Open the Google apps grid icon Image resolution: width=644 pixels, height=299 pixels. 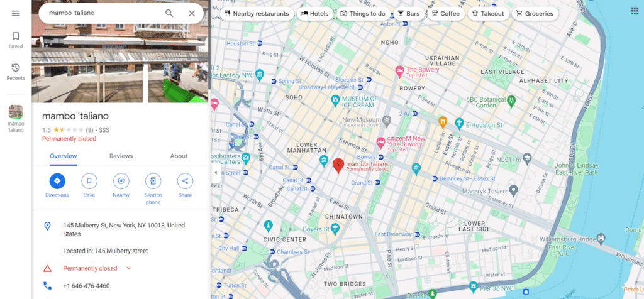point(635,11)
